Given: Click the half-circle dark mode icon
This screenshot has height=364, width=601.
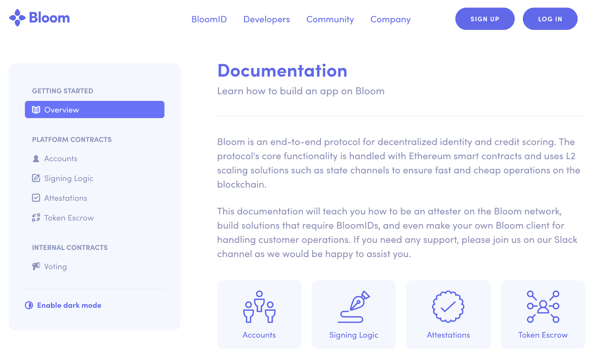Looking at the screenshot, I should pyautogui.click(x=29, y=305).
